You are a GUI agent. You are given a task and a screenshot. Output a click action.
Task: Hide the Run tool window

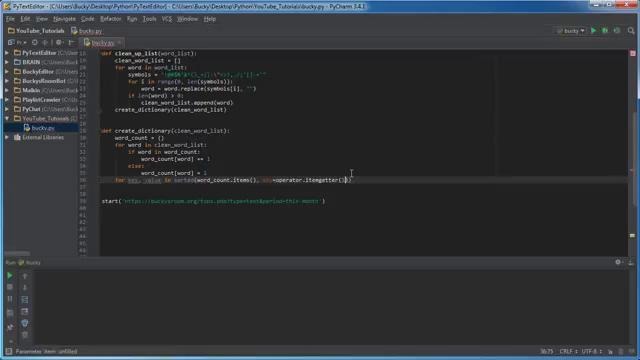click(631, 262)
